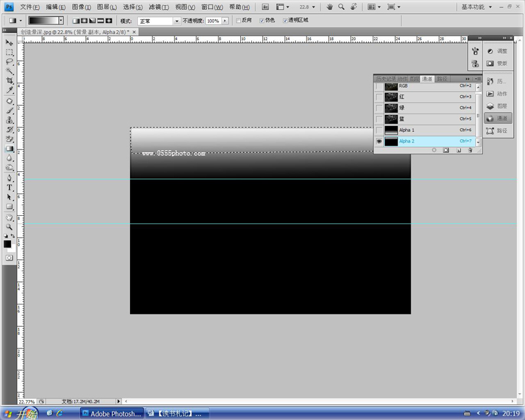Select the Lasso tool
Image resolution: width=525 pixels, height=420 pixels.
pos(10,62)
